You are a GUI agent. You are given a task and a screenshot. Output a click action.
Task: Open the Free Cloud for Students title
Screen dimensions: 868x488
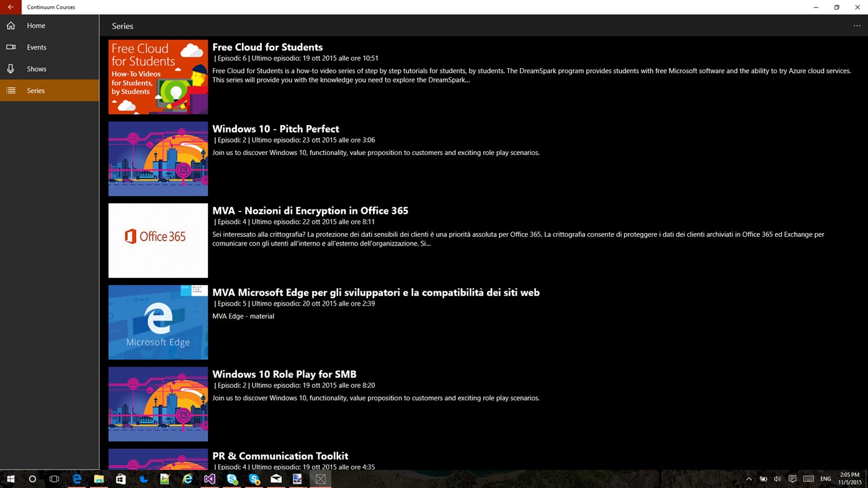pos(267,47)
